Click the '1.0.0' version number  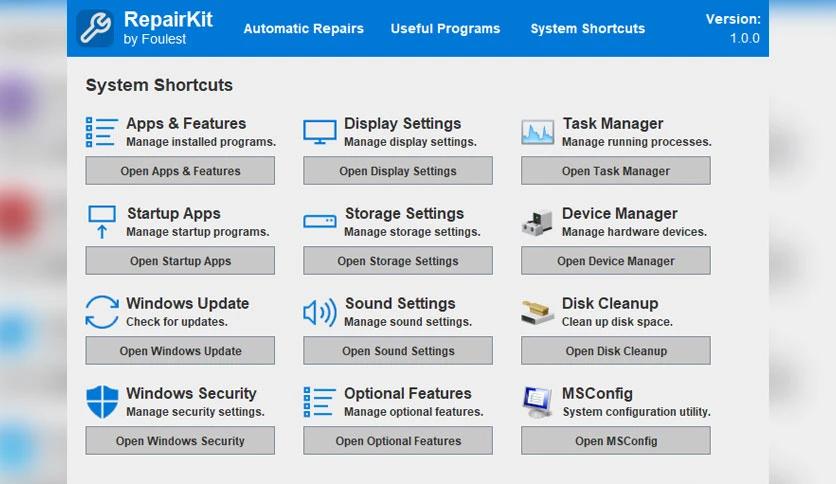click(745, 38)
